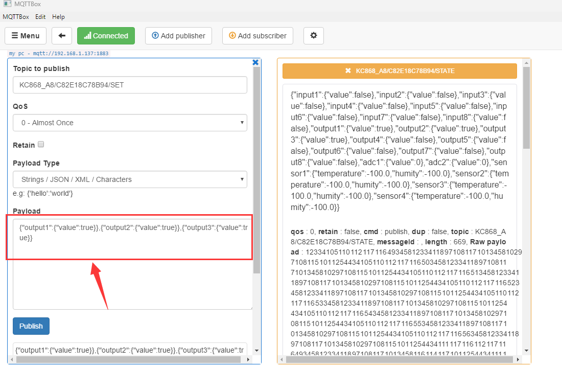562x392 pixels.
Task: Open the MQTTBox menu
Action: tap(15, 17)
